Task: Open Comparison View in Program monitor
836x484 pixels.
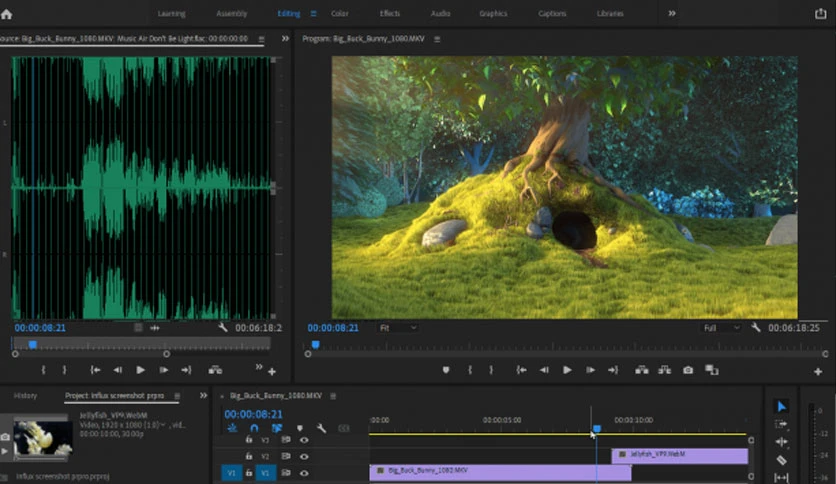Action: point(712,370)
